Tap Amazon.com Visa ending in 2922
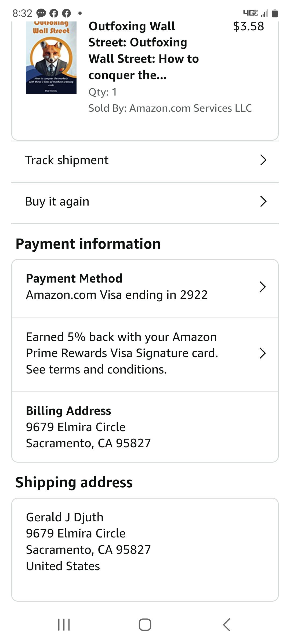Image resolution: width=290 pixels, height=644 pixels. tap(117, 295)
